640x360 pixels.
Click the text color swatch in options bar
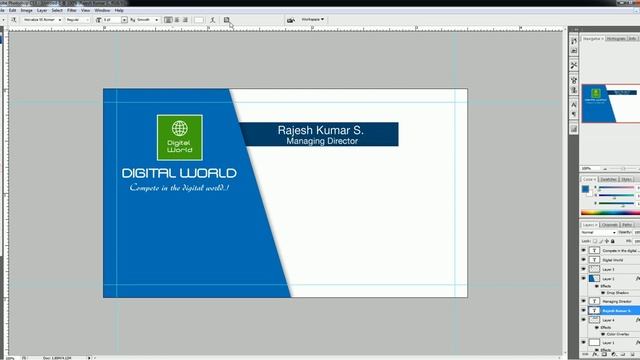pyautogui.click(x=199, y=20)
